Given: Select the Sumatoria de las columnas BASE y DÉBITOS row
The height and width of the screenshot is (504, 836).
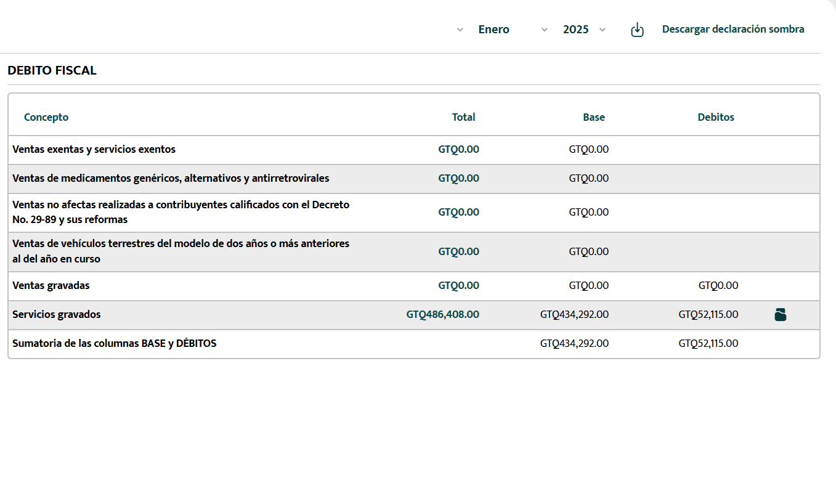Looking at the screenshot, I should tap(114, 343).
